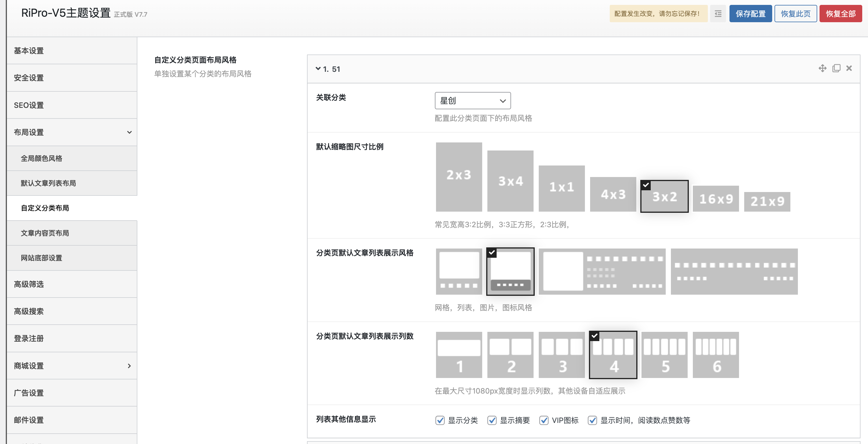Set list columns to 4
This screenshot has width=868, height=444.
613,355
